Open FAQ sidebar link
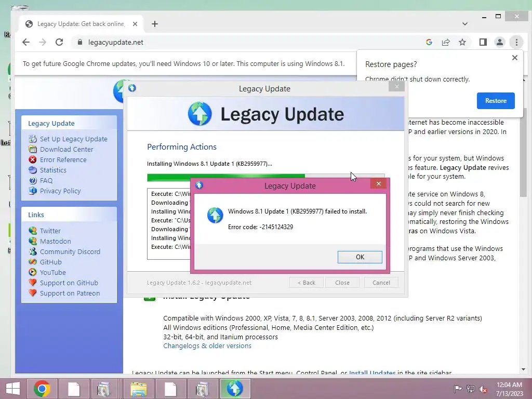Viewport: 532px width, 399px height. (46, 180)
